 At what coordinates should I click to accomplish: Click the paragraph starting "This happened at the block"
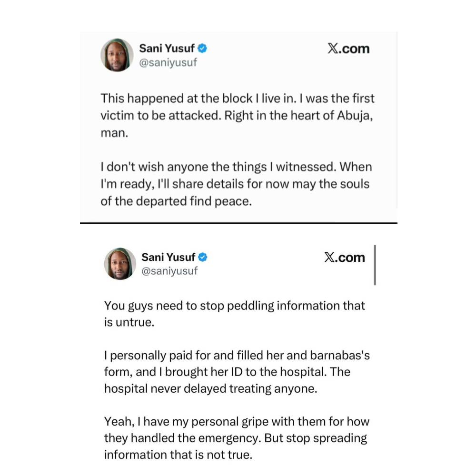pos(237,115)
